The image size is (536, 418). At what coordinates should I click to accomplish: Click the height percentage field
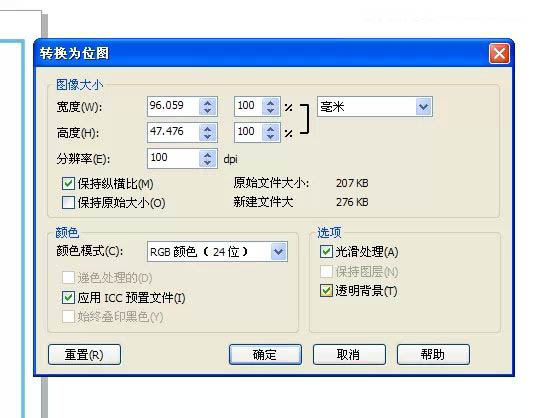tap(249, 132)
